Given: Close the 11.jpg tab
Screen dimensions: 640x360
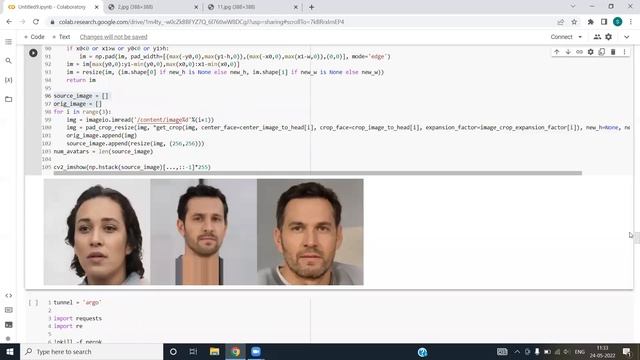Looking at the screenshot, I should [x=296, y=7].
